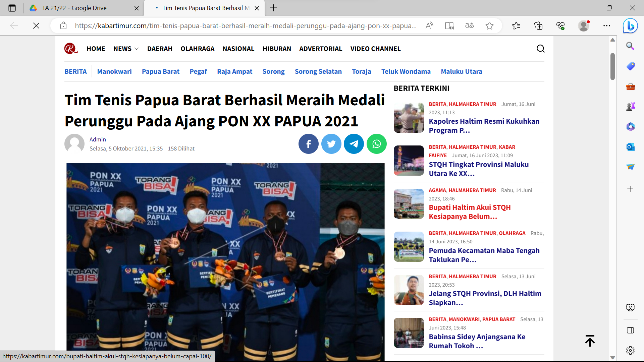The height and width of the screenshot is (362, 644).
Task: Open the Bing chat sidebar button
Action: click(630, 25)
